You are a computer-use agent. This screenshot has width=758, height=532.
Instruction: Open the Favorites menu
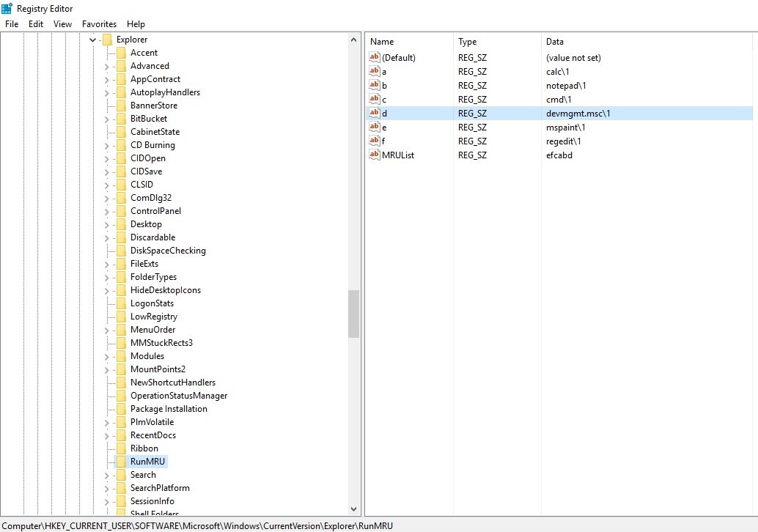pos(99,24)
